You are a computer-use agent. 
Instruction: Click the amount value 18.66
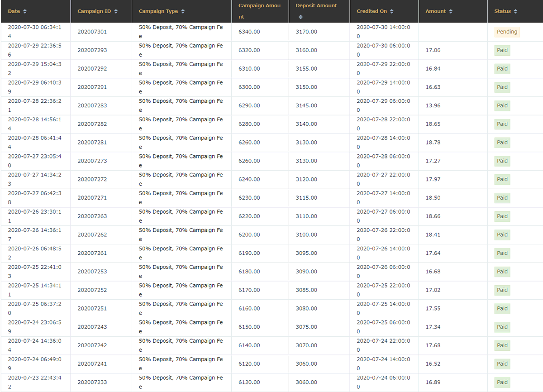point(433,216)
